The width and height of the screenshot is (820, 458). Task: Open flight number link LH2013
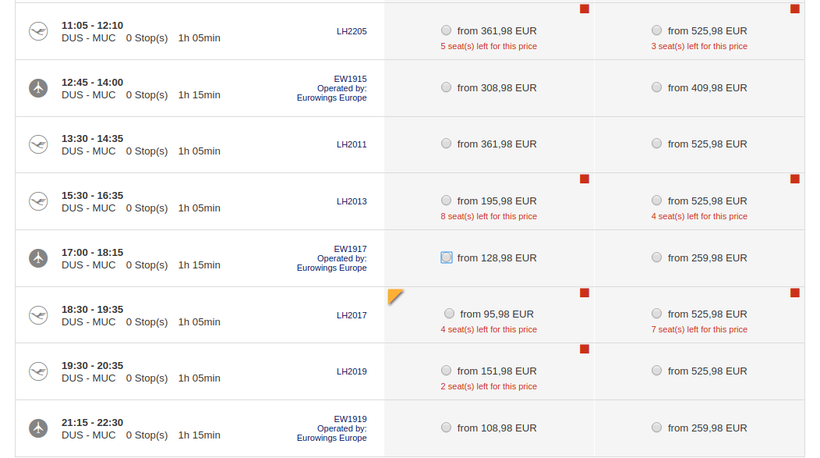point(351,201)
